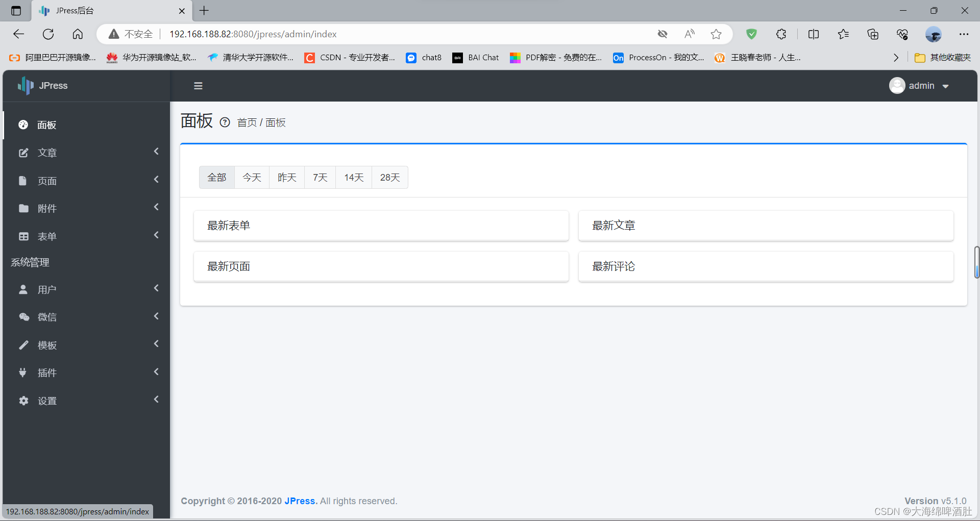Expand the 微信 sidebar menu chevron
Image resolution: width=980 pixels, height=521 pixels.
click(156, 316)
